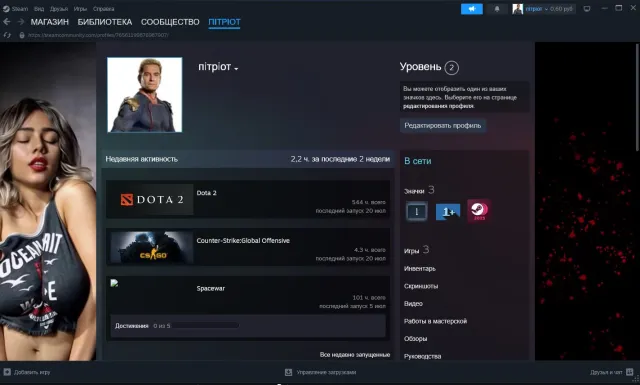This screenshot has height=385, width=640.
Task: Expand the nitpiot username dropdown arrow
Action: (236, 69)
